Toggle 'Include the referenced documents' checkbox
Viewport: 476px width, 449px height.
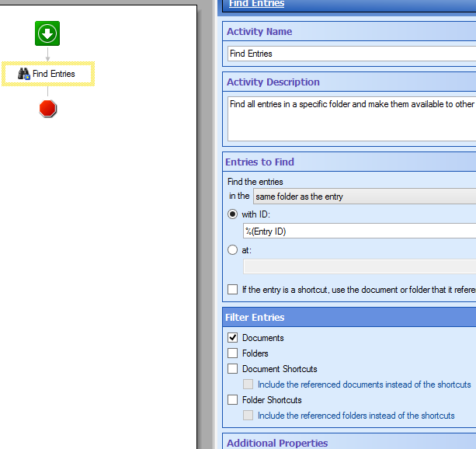pyautogui.click(x=248, y=385)
